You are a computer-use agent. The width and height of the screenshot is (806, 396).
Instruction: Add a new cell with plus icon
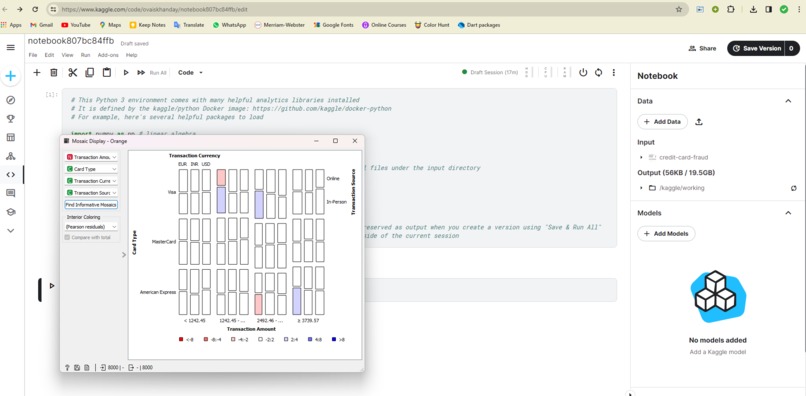pyautogui.click(x=36, y=73)
